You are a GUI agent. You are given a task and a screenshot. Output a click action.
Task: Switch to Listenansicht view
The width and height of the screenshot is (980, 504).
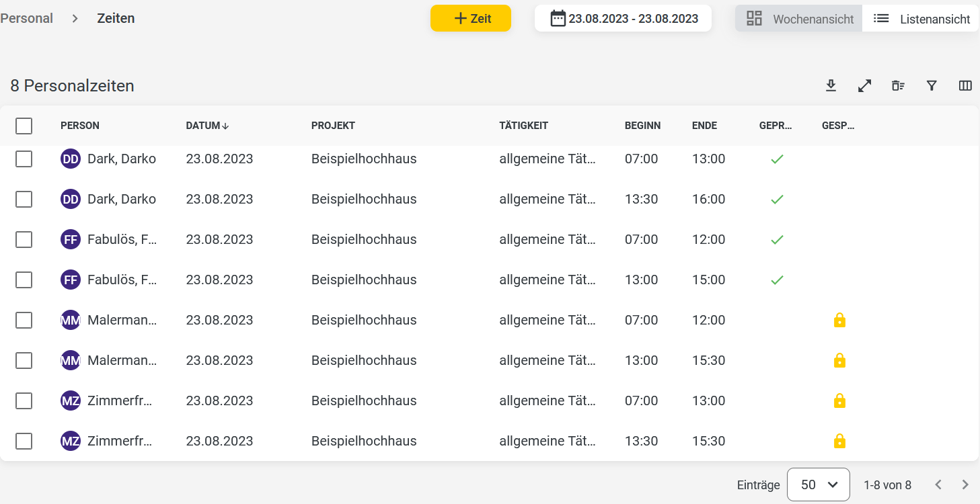point(921,18)
